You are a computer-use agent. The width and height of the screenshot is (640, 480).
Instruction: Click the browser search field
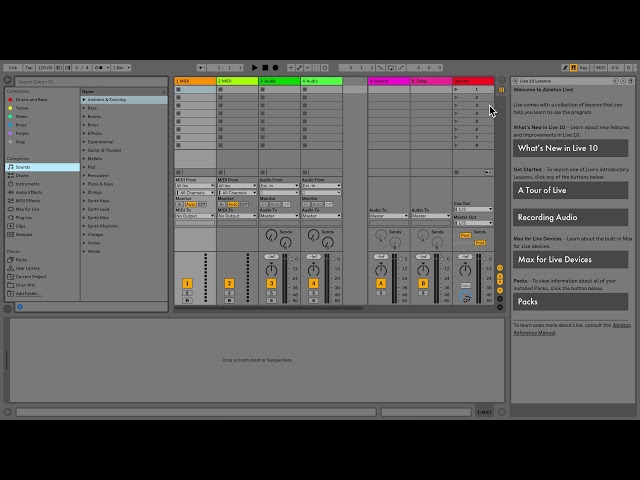[91, 82]
